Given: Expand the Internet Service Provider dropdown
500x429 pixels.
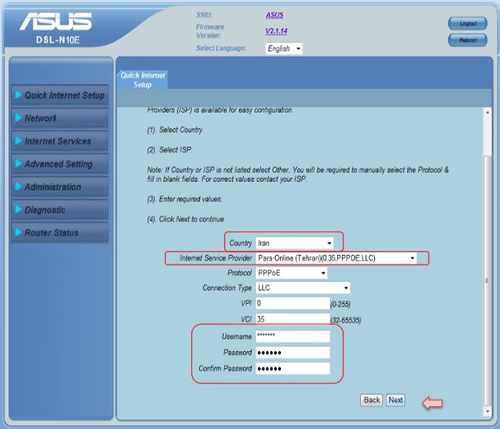Looking at the screenshot, I should (336, 258).
